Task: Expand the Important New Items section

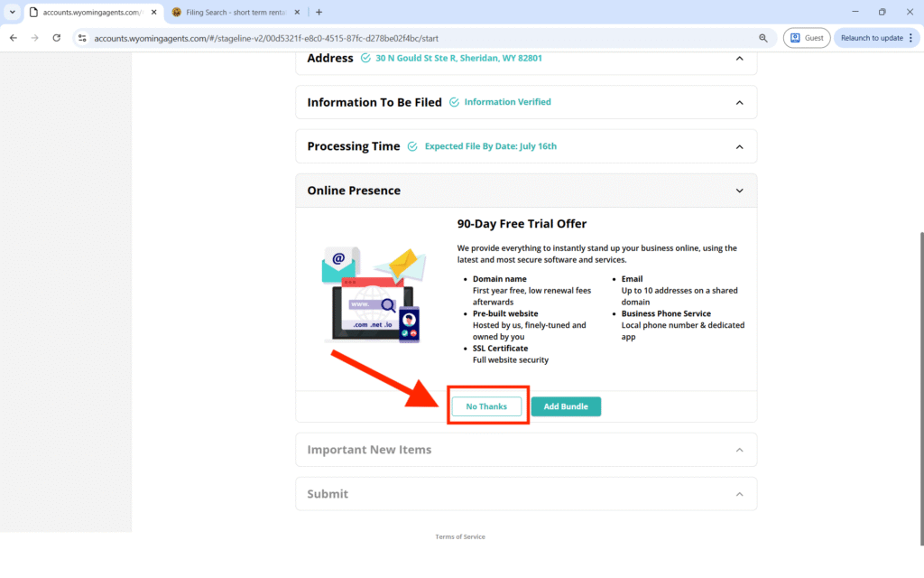Action: pos(739,450)
